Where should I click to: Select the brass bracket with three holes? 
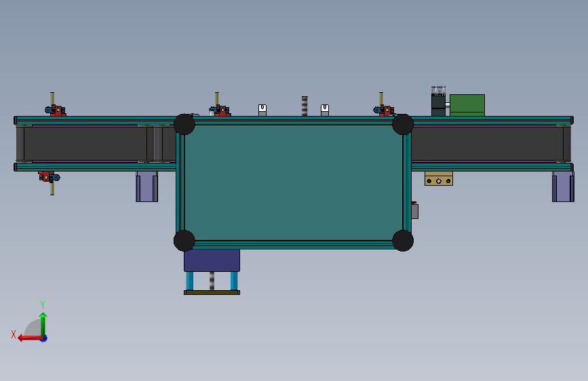pyautogui.click(x=439, y=179)
